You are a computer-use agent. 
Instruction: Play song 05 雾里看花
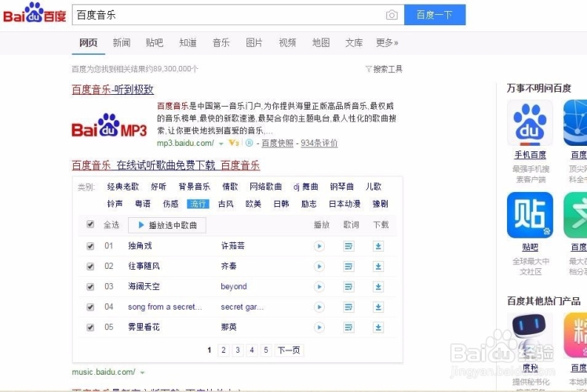(319, 327)
